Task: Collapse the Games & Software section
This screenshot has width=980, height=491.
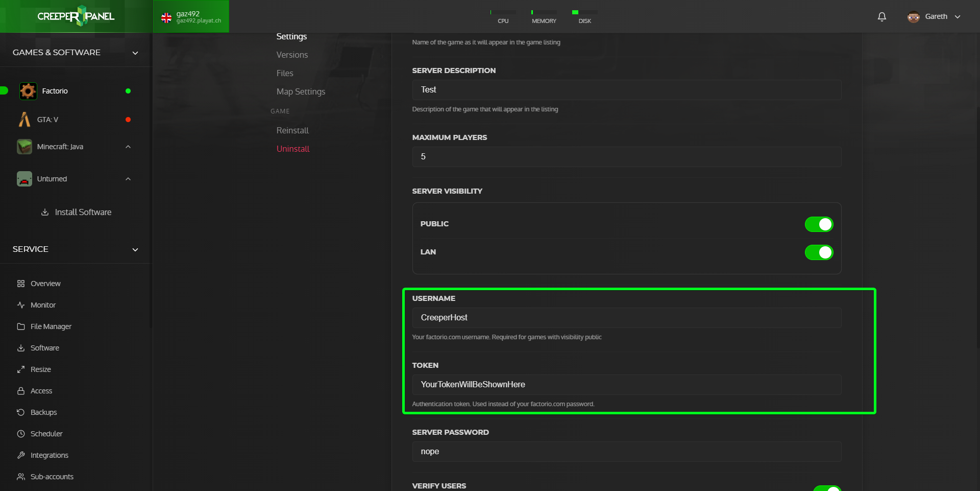Action: click(135, 53)
